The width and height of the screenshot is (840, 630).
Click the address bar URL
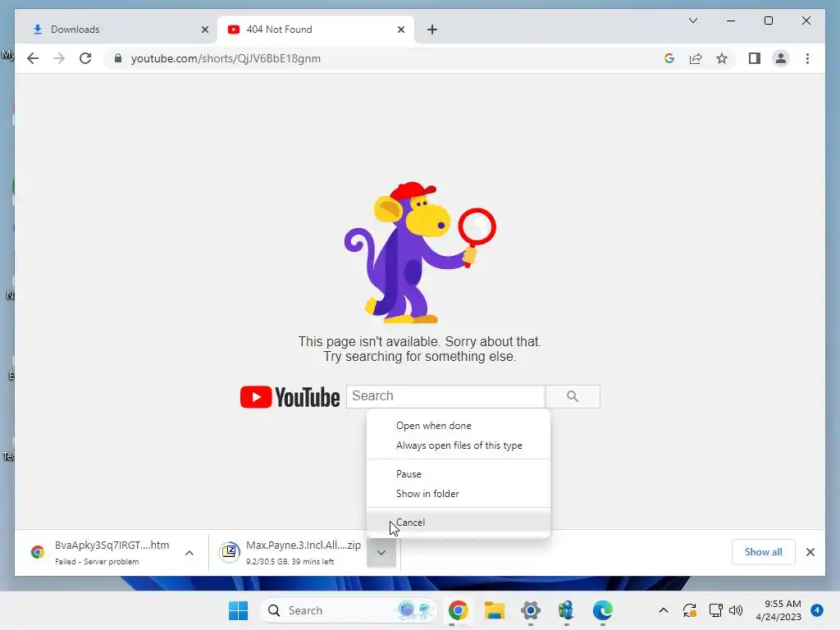point(226,58)
